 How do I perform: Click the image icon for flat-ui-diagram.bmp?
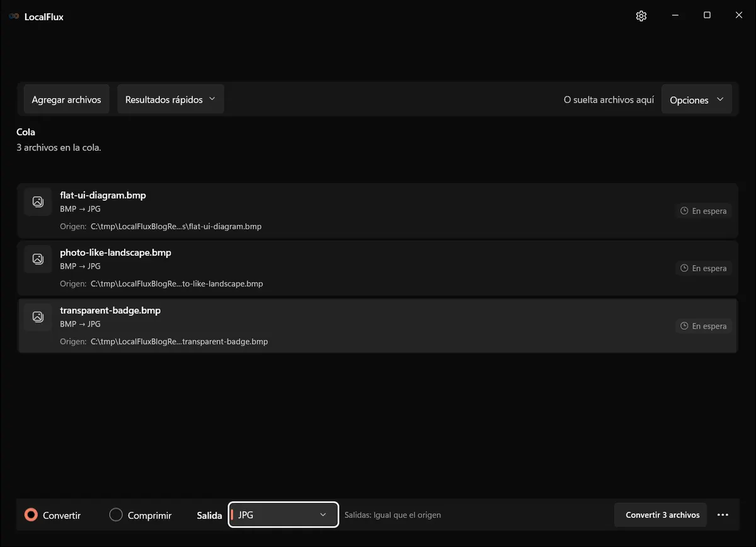[38, 201]
